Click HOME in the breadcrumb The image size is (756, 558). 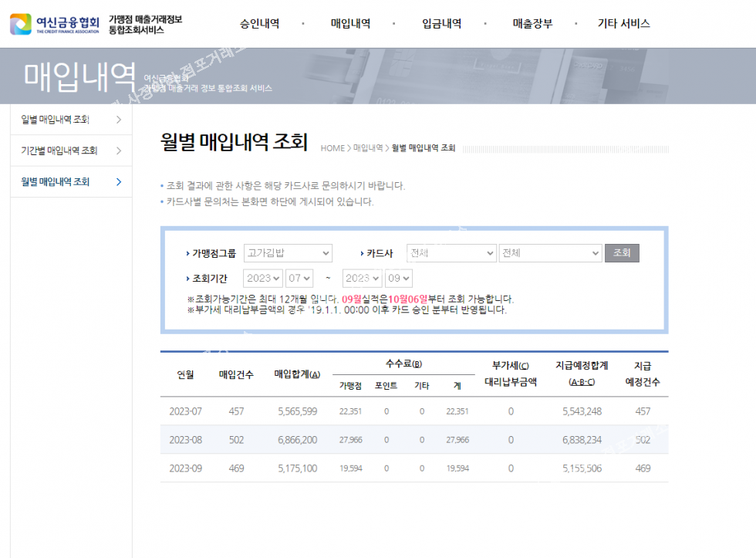tap(332, 147)
